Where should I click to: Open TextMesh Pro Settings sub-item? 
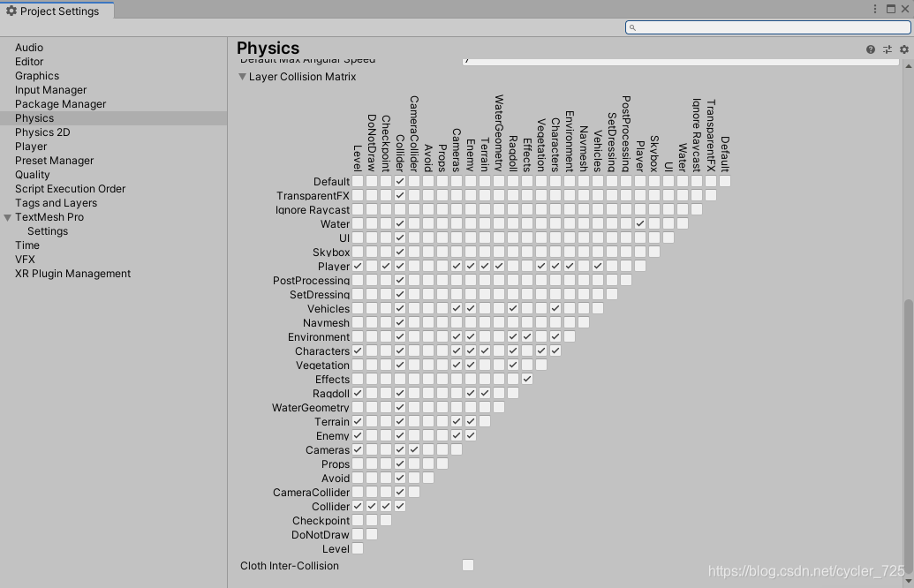tap(48, 231)
